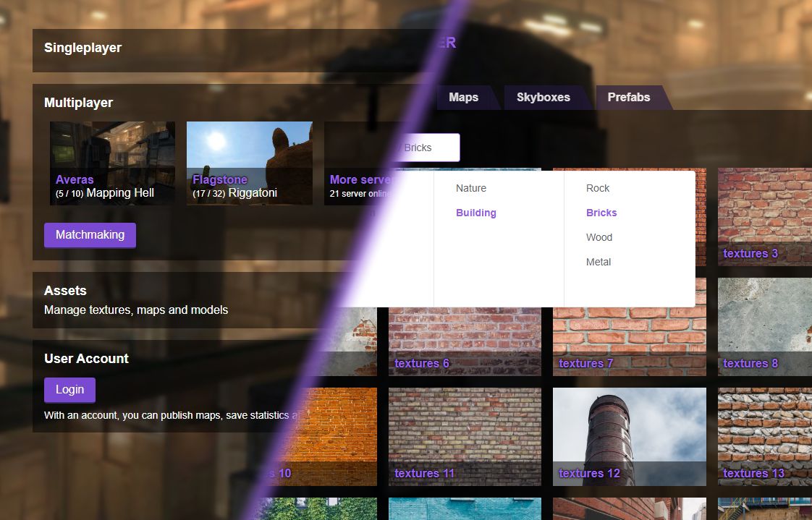Viewport: 812px width, 520px height.
Task: Open the textures 7 thumbnail
Action: tap(629, 340)
